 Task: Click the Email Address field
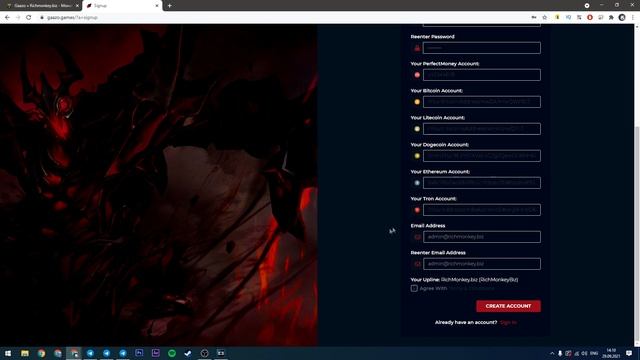482,237
